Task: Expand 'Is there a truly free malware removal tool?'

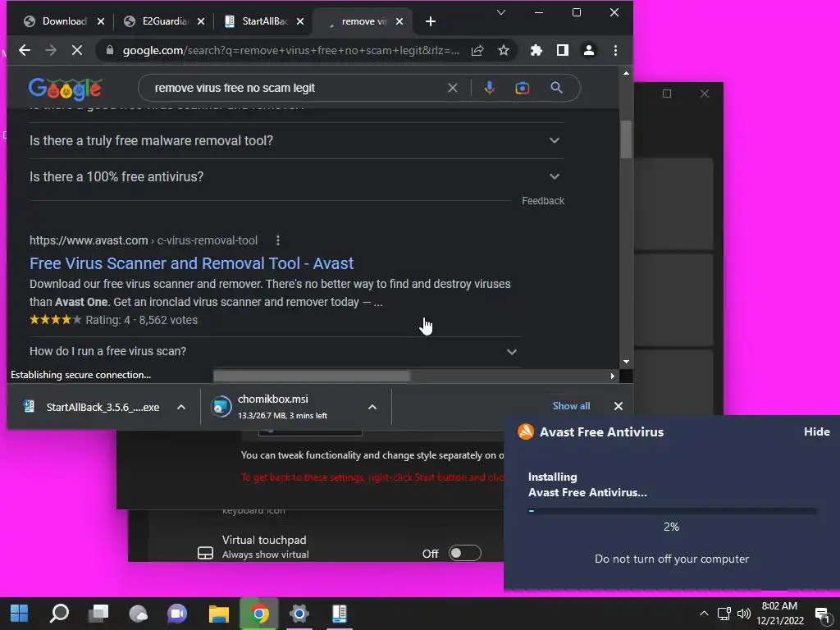Action: [297, 140]
